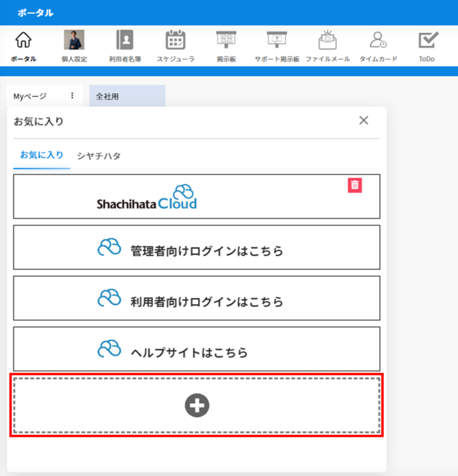458x476 pixels.
Task: Delete Shachihata Cloud favorite with trash icon
Action: [355, 185]
